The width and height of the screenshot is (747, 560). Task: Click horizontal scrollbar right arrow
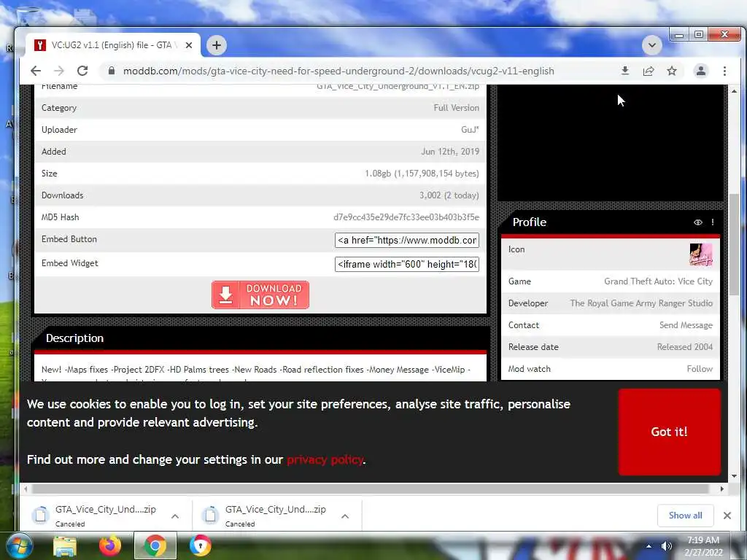[722, 489]
